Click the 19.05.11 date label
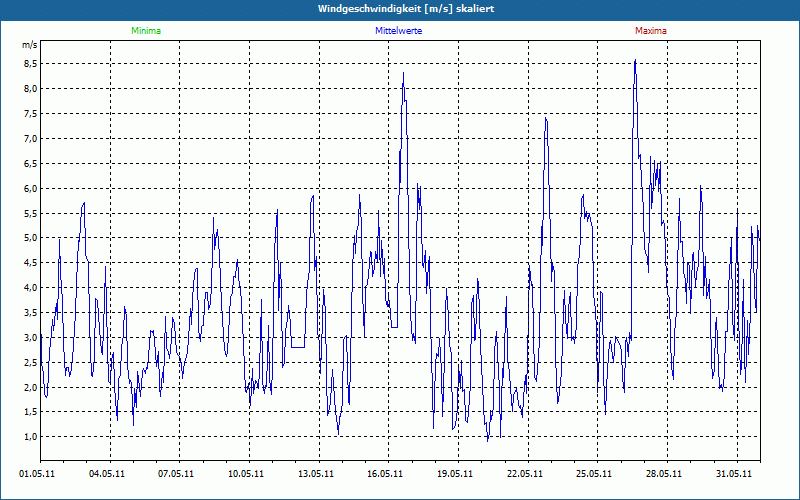Screen dimensions: 800x500 coord(455,474)
